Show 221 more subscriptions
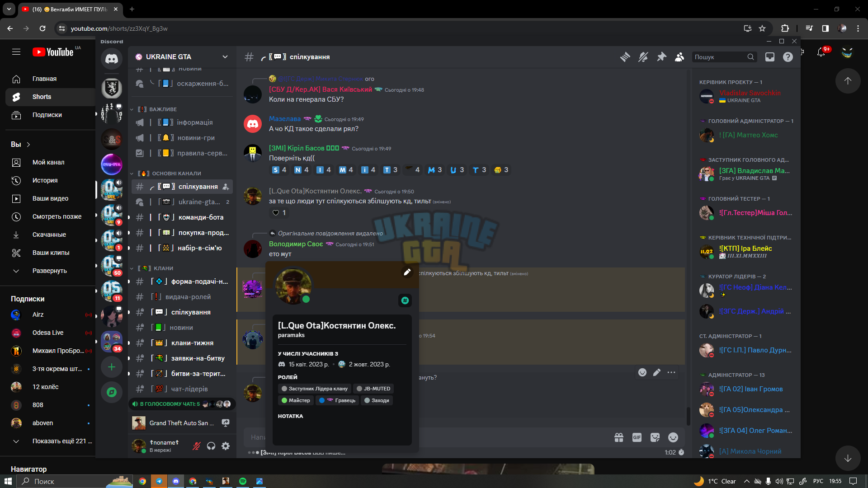868x488 pixels. [50, 441]
